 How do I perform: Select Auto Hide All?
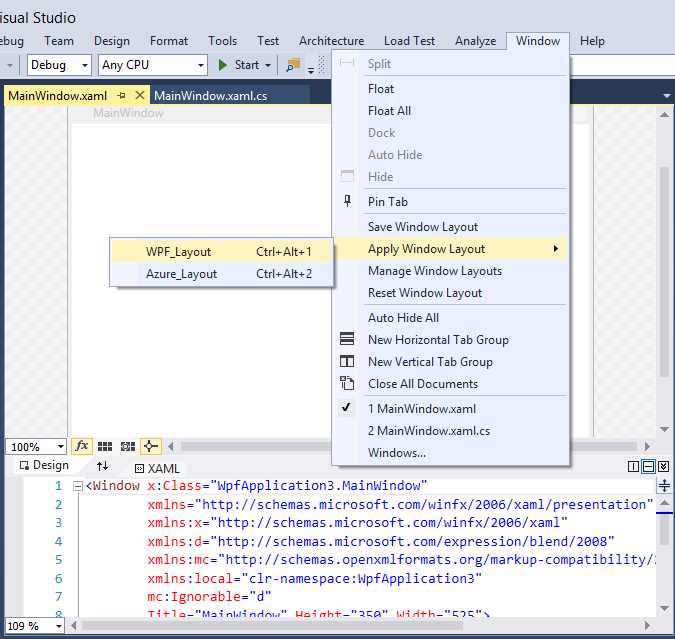coord(451,318)
